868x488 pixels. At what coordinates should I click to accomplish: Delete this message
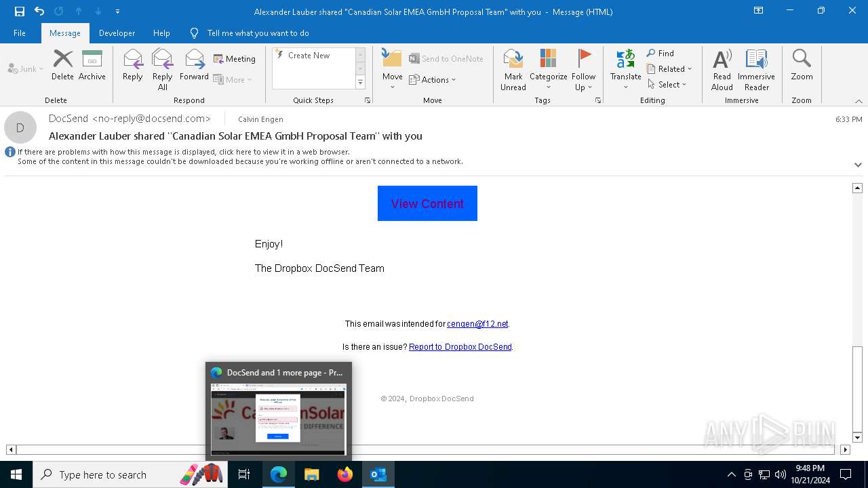tap(62, 65)
